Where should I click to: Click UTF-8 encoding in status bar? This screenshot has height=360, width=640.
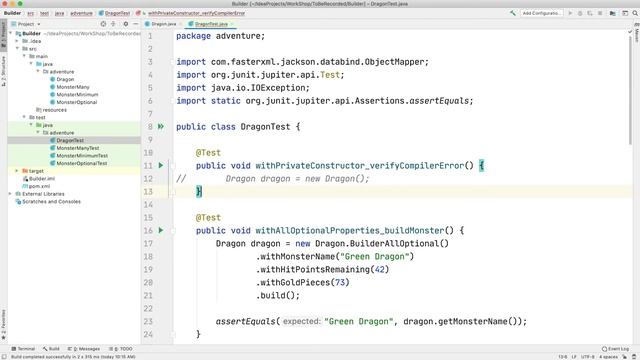click(x=587, y=357)
